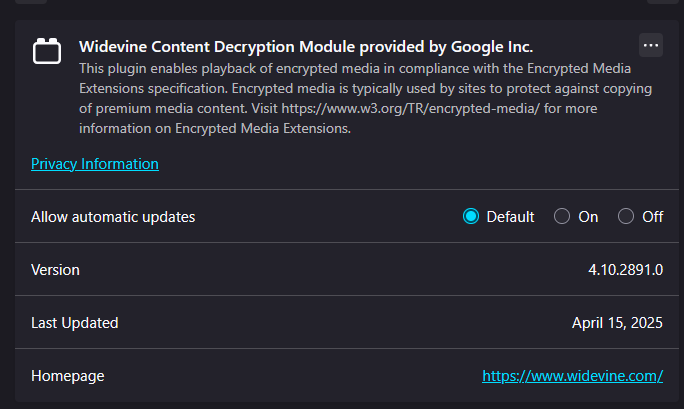Click the 'Off' option label text
This screenshot has width=684, height=409.
click(653, 217)
